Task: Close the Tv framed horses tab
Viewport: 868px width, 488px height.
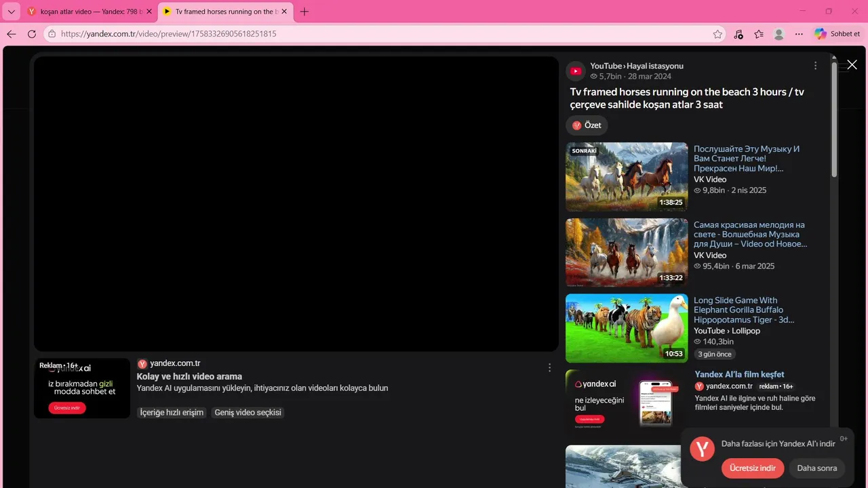Action: 285,12
